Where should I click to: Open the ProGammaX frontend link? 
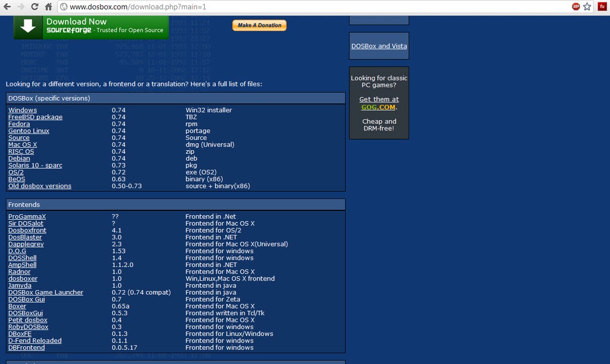[27, 217]
